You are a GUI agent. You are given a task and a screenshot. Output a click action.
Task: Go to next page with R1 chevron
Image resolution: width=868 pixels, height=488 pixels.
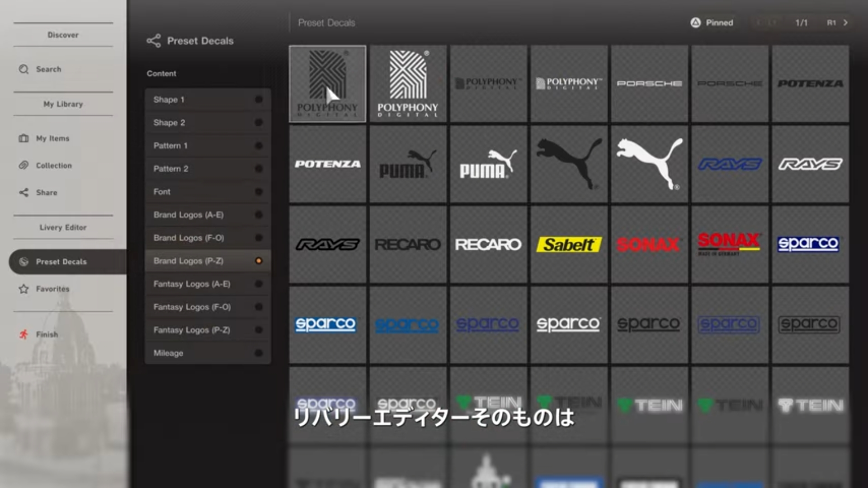point(845,23)
